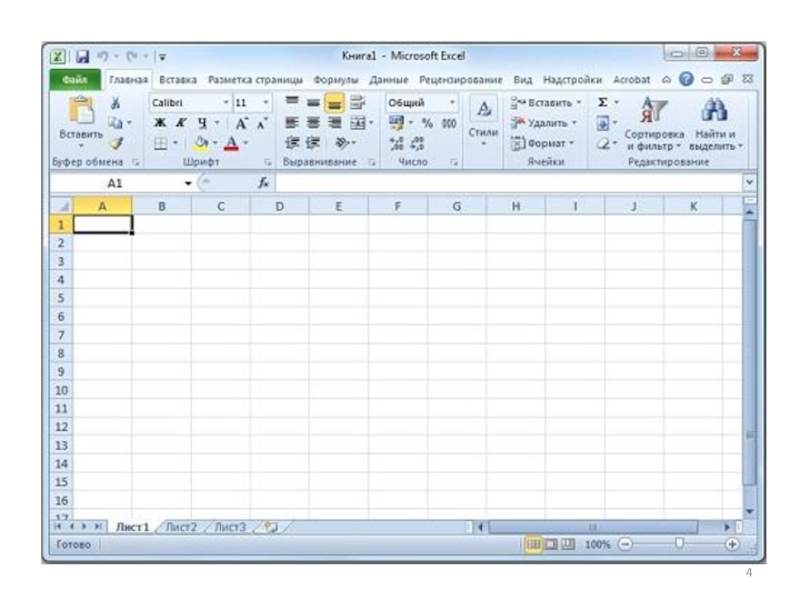Viewport: 800px width, 600px height.
Task: Open the Шрифт group dialog launcher
Action: [268, 162]
